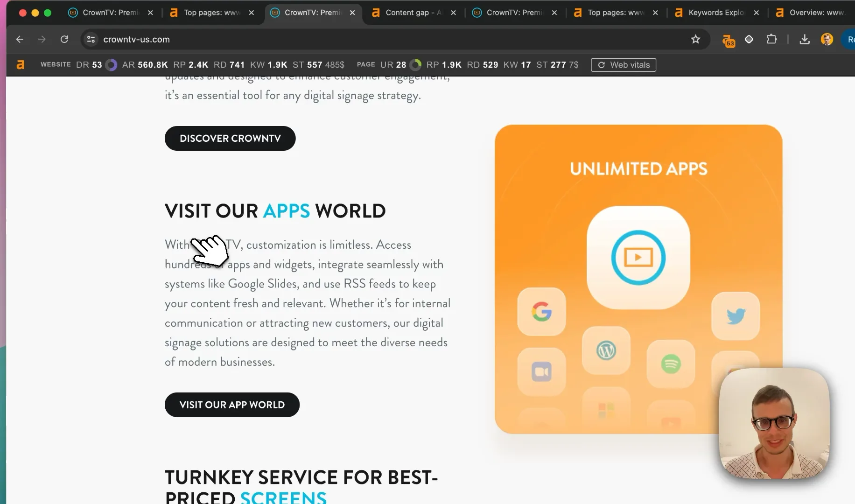
Task: Click the Google app icon tile
Action: coord(541,311)
